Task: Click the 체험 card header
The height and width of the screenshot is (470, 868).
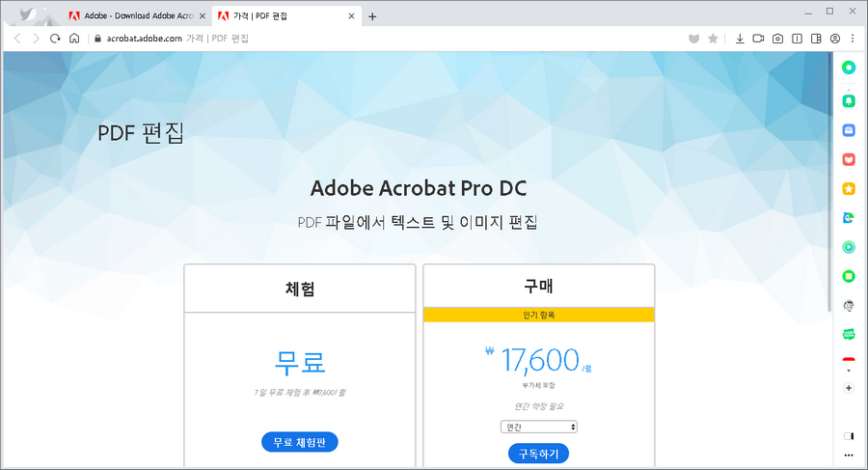Action: click(x=300, y=289)
